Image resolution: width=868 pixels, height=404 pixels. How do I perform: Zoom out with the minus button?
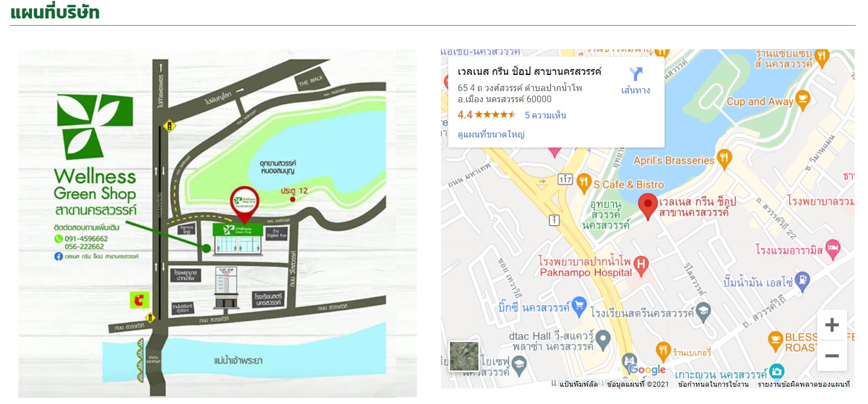tap(832, 355)
